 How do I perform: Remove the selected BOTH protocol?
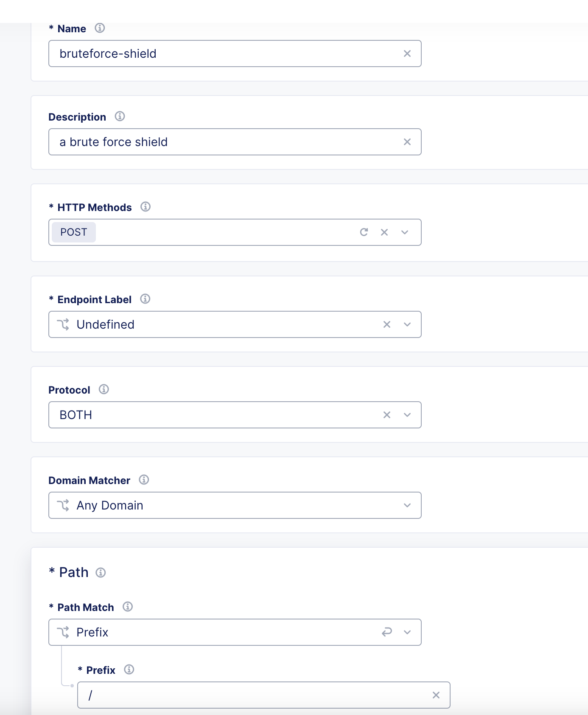click(386, 415)
